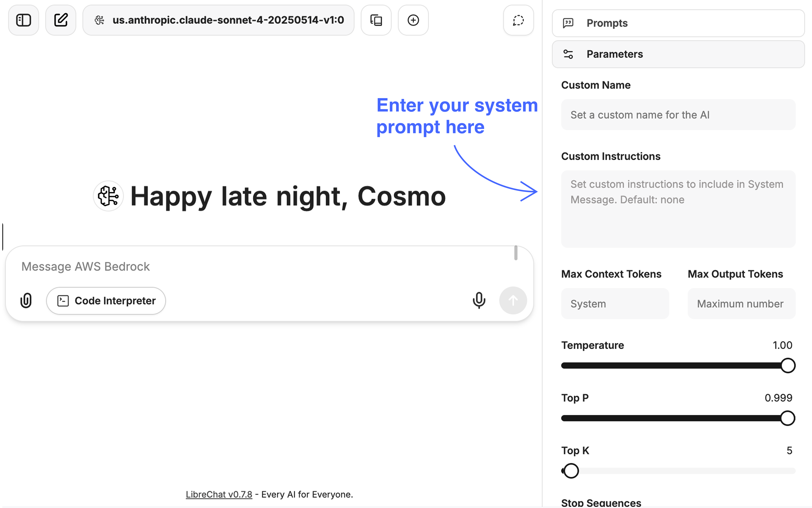Click the microphone voice input icon

click(479, 300)
